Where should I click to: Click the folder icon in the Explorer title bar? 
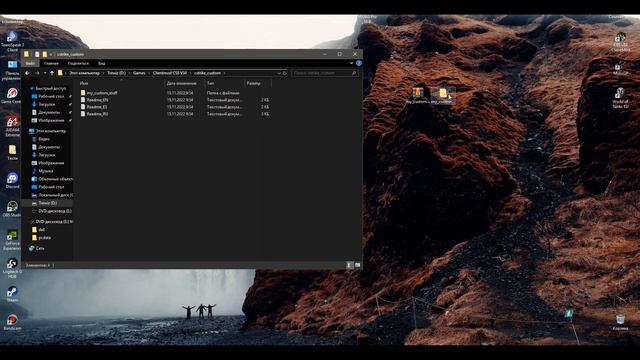coord(27,54)
